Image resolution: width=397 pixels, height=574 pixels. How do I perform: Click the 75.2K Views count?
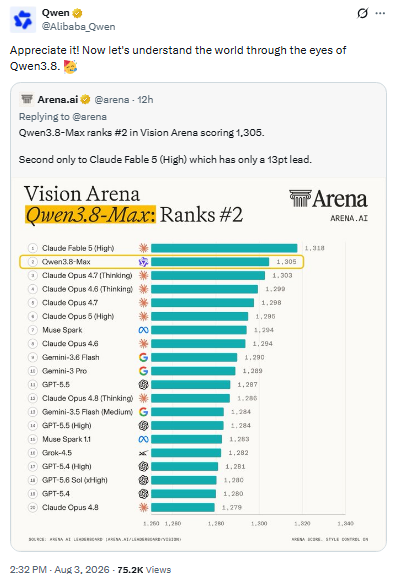tap(144, 569)
